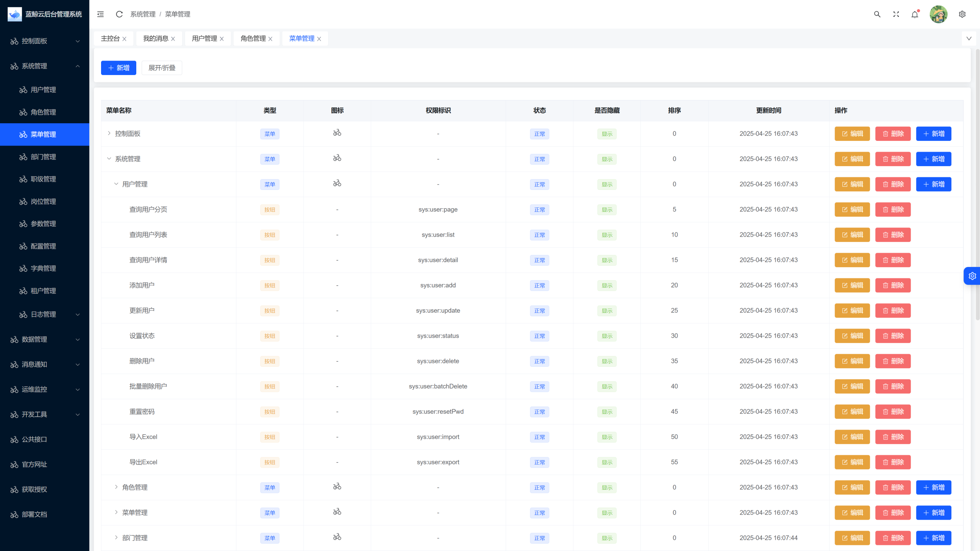Switch to the 用户管理 tab
The height and width of the screenshot is (551, 980).
(x=204, y=38)
